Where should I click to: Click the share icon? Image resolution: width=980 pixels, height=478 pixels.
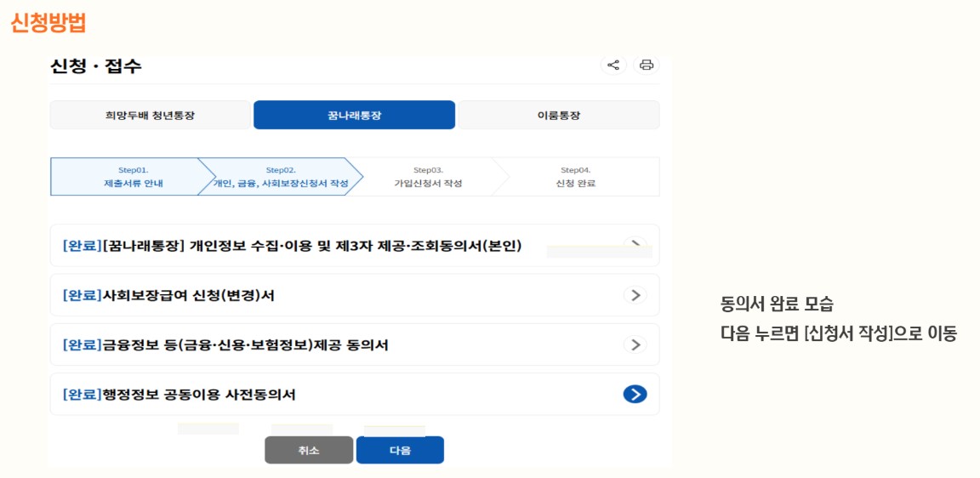pyautogui.click(x=613, y=65)
